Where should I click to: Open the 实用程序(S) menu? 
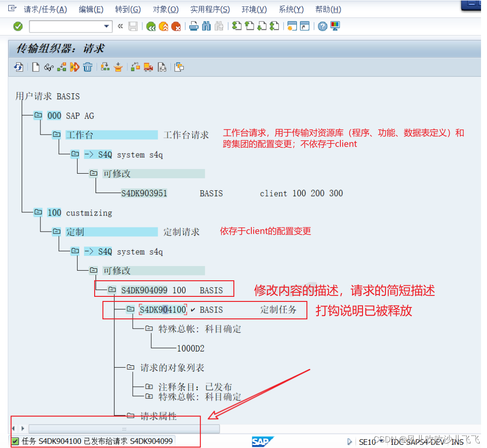tap(210, 9)
